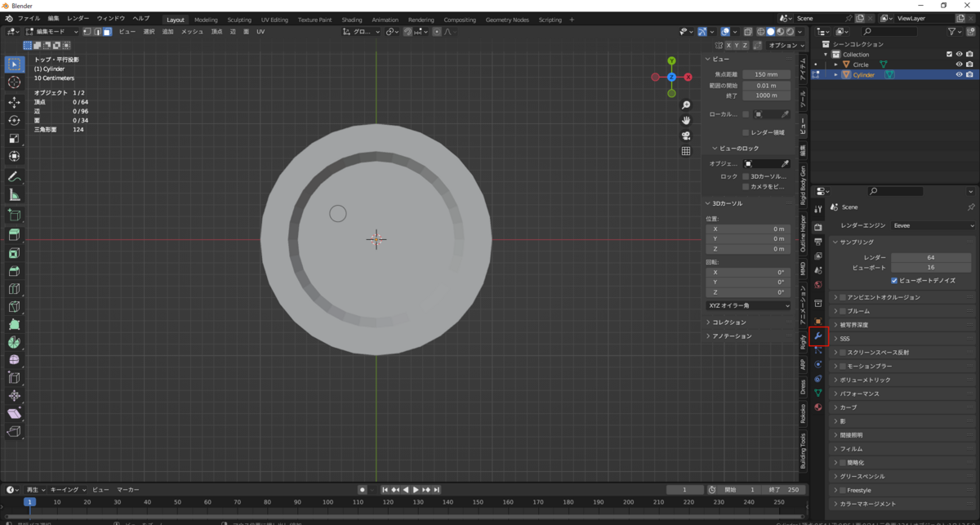
Task: Hide the Circle object with eye icon
Action: pyautogui.click(x=960, y=65)
